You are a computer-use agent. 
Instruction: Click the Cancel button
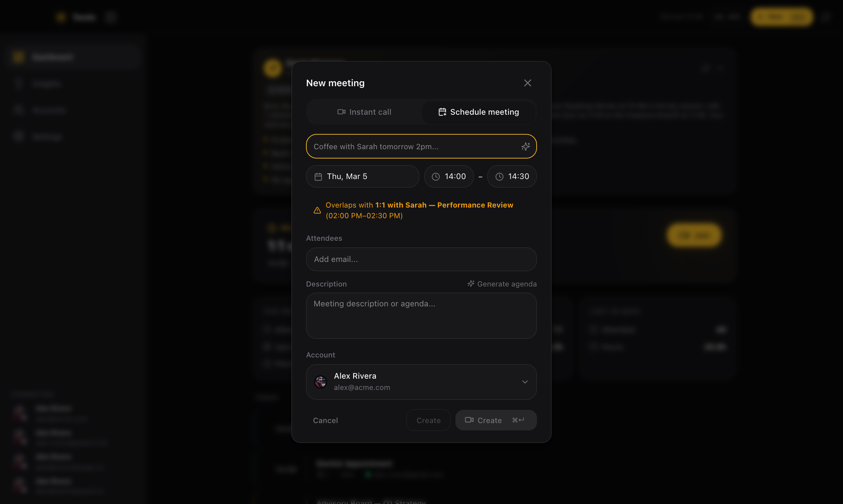coord(325,420)
